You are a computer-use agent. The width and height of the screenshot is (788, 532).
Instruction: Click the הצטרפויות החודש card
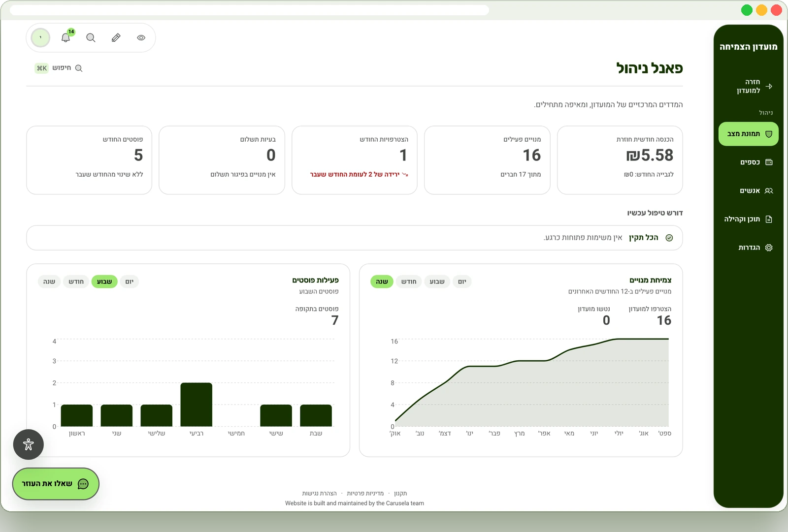coord(355,160)
